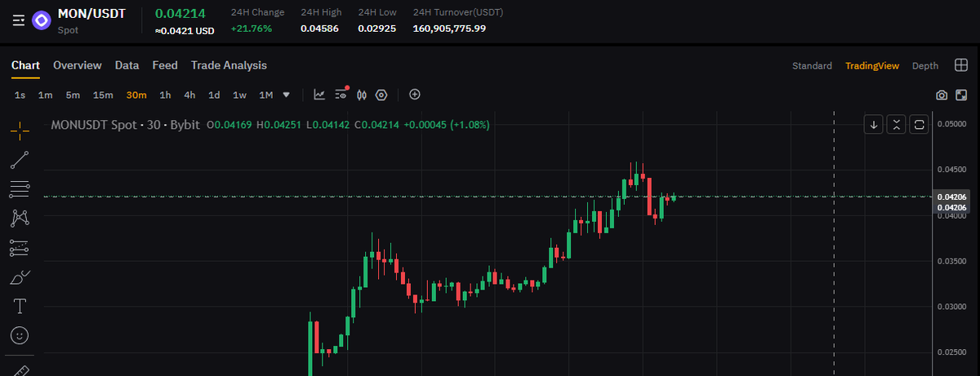Set the interval to 15m
Viewport: 980px width, 376px height.
tap(103, 95)
